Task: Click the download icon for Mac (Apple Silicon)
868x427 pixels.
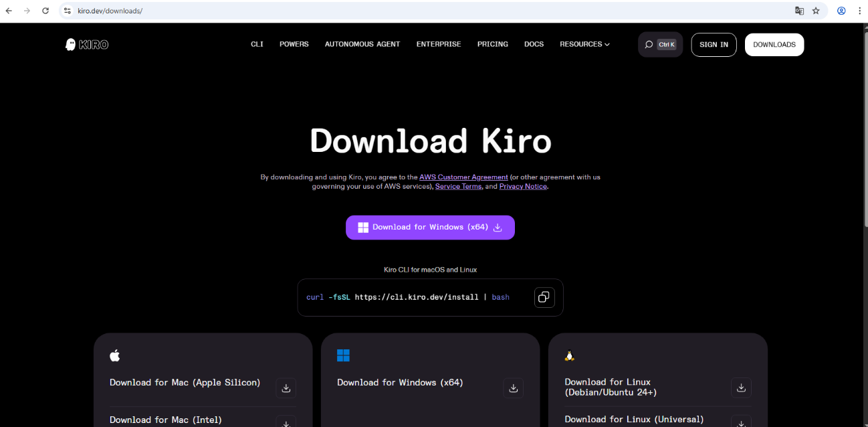Action: point(286,388)
